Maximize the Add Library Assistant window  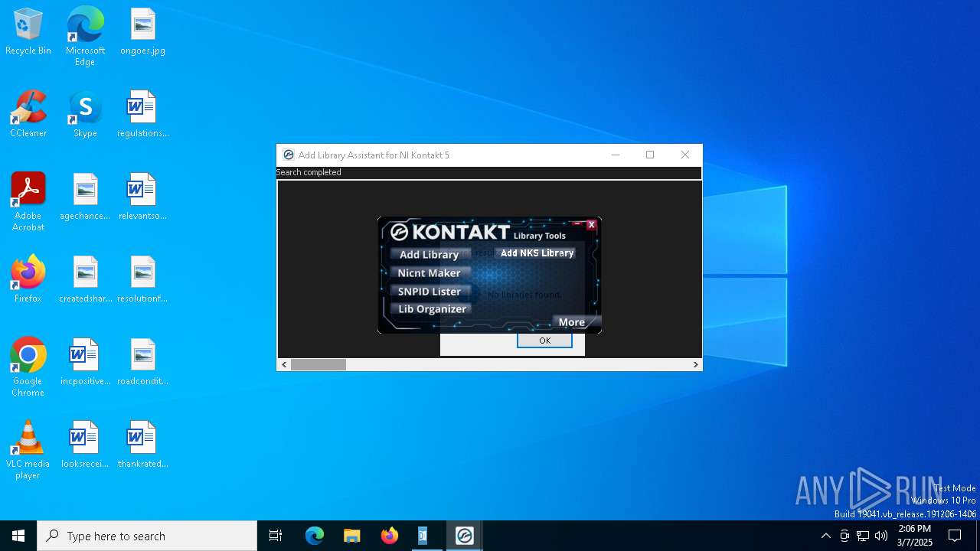[650, 155]
